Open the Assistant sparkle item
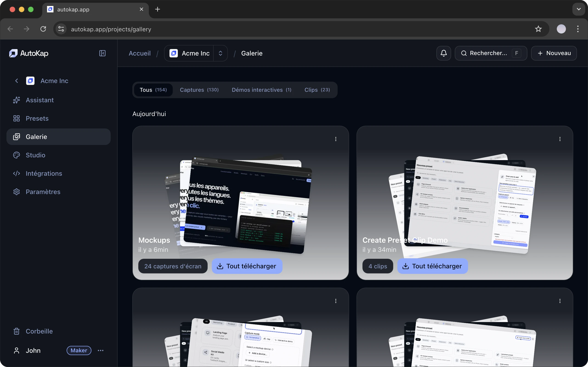This screenshot has width=588, height=367. 40,100
